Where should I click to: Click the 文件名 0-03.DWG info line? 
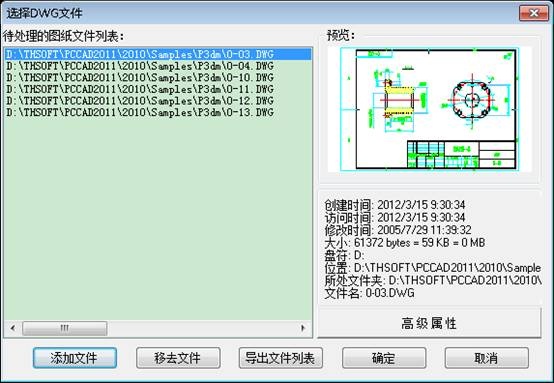point(369,293)
